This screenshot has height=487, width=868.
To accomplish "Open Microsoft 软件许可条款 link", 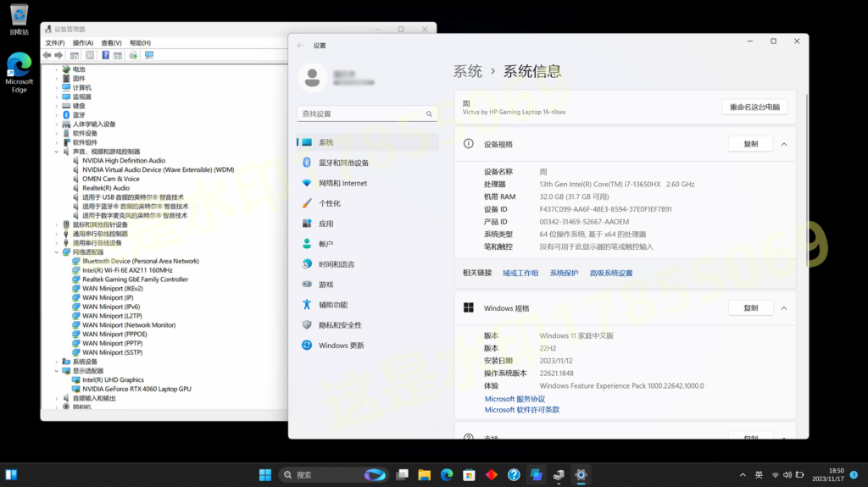I will 522,410.
